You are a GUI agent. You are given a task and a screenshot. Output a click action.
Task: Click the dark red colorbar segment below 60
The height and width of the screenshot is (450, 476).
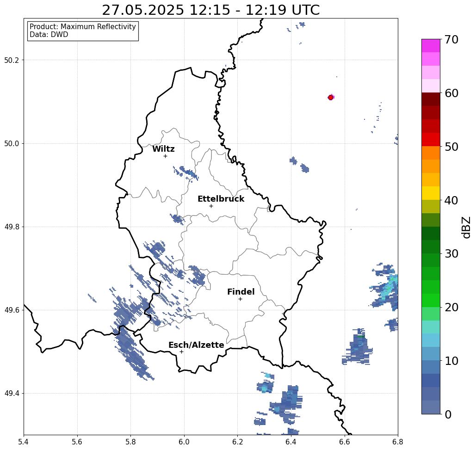coord(431,99)
